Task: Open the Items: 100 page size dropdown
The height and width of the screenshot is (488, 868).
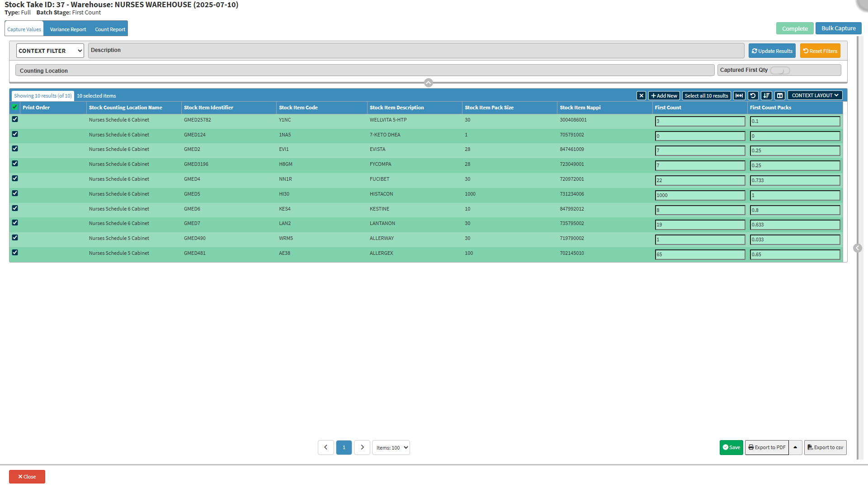Action: pos(391,448)
